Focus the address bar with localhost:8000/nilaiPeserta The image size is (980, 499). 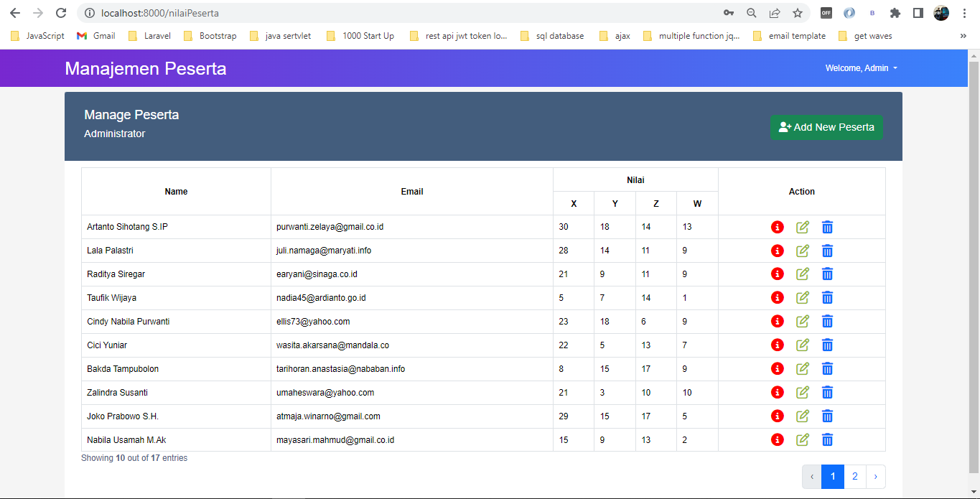(402, 13)
